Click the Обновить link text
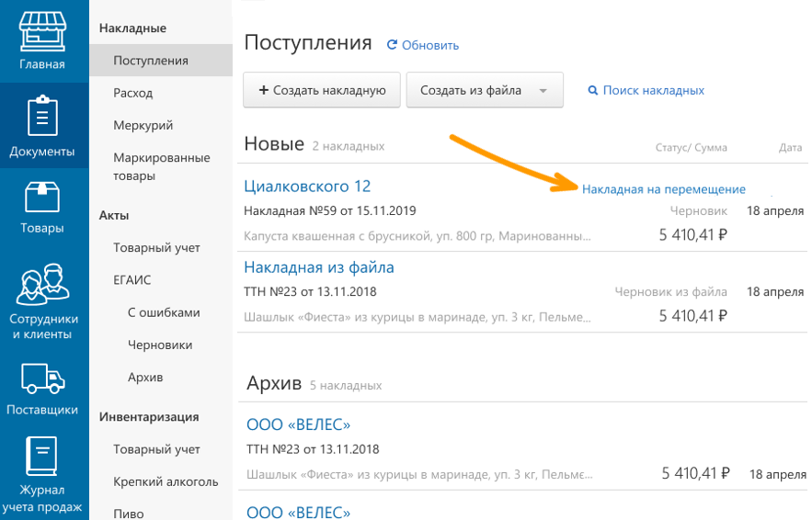 point(430,46)
